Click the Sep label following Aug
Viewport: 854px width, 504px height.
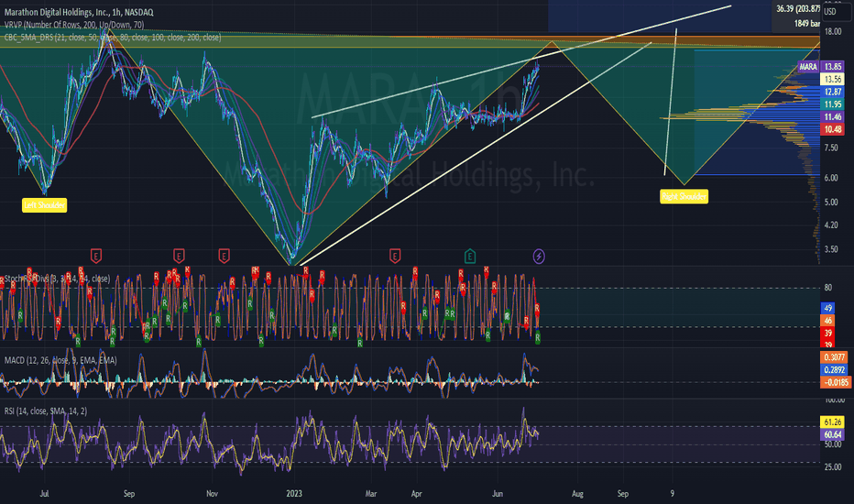pyautogui.click(x=622, y=494)
